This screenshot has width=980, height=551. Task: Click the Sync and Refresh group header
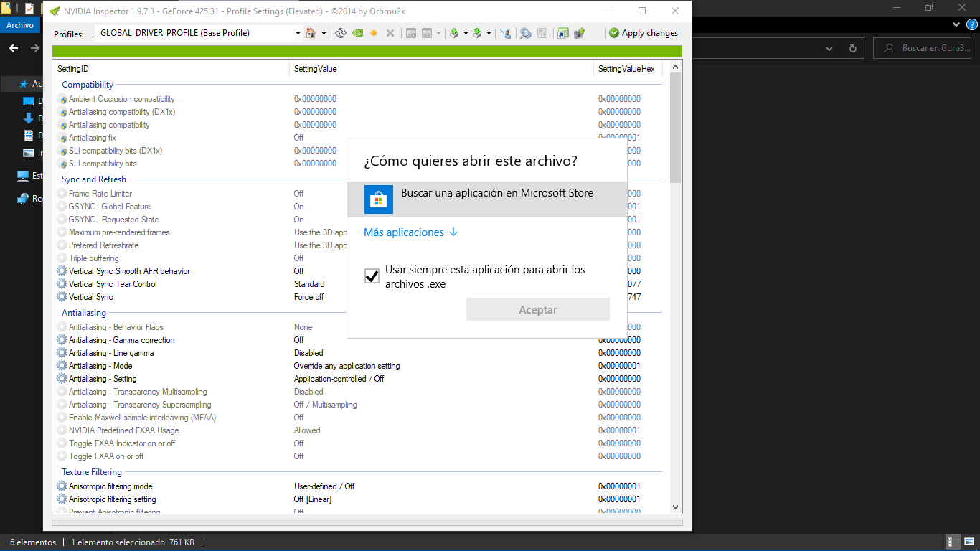pyautogui.click(x=94, y=179)
